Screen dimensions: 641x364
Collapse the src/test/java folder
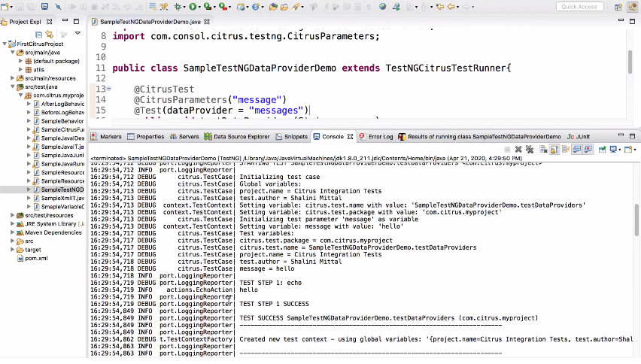tap(13, 86)
